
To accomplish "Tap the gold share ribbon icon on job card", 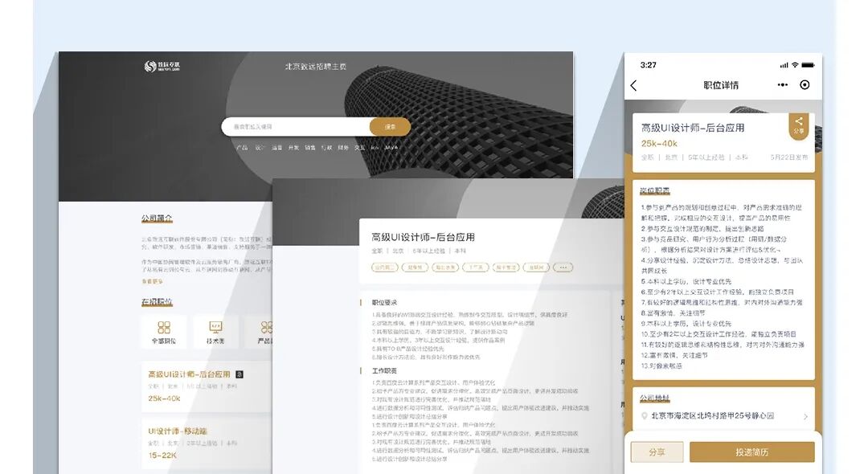I will pyautogui.click(x=799, y=125).
